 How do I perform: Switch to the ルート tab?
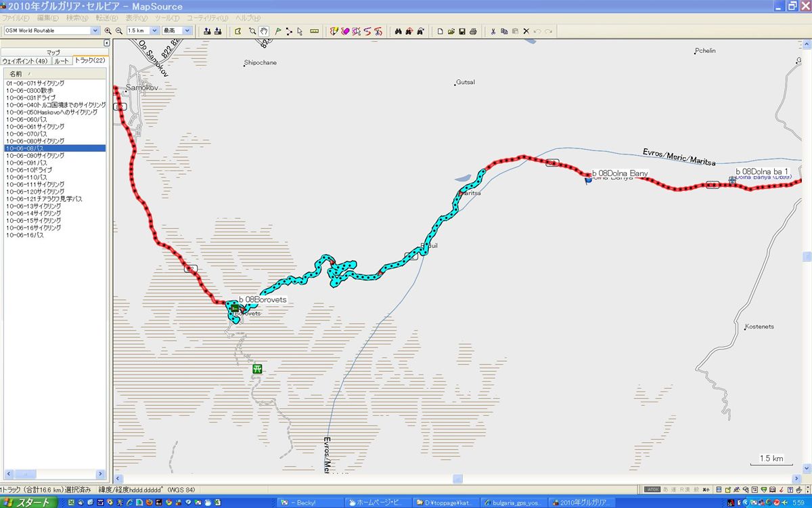[62, 61]
